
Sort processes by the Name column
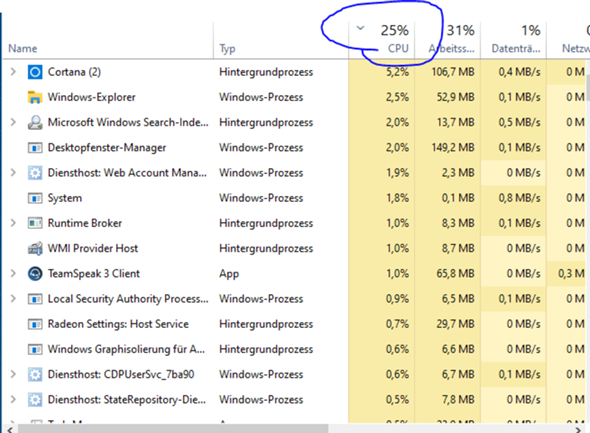pos(108,40)
